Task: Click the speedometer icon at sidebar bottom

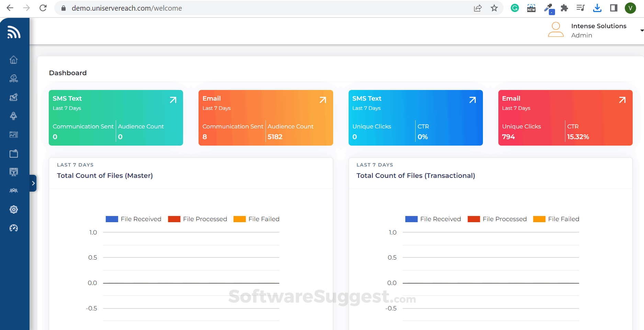Action: (x=14, y=228)
